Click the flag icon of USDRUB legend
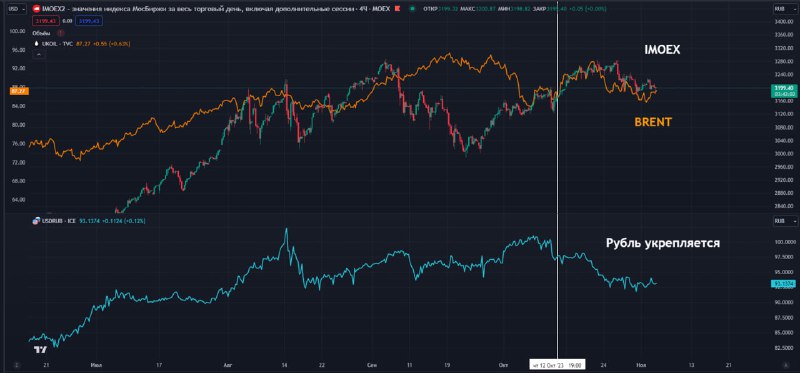800x373 pixels. [x=35, y=221]
